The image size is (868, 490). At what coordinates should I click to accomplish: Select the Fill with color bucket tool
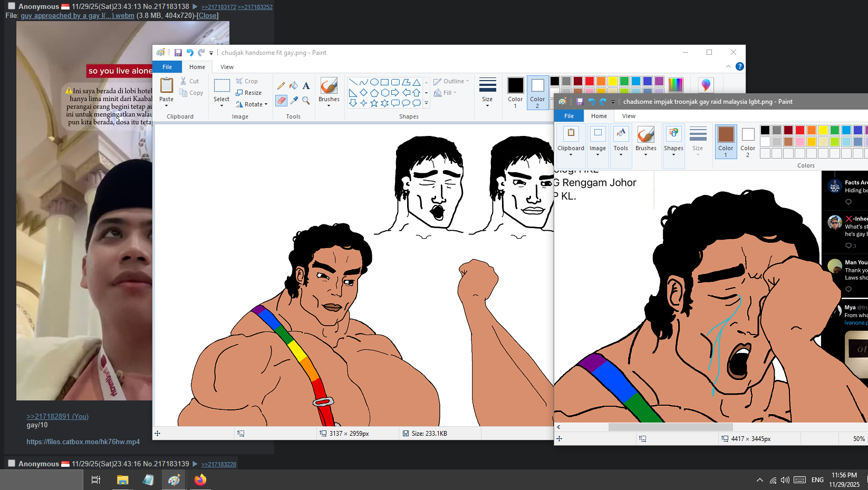click(294, 86)
